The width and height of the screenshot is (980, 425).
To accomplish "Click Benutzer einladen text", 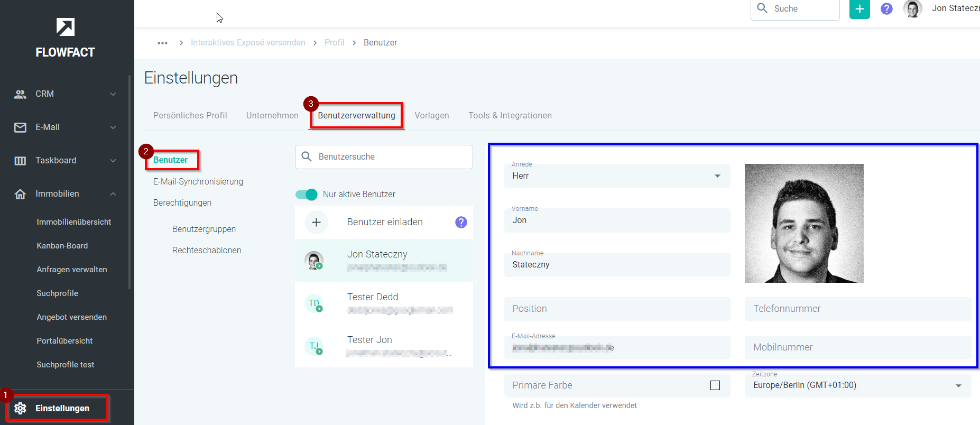I will 385,222.
